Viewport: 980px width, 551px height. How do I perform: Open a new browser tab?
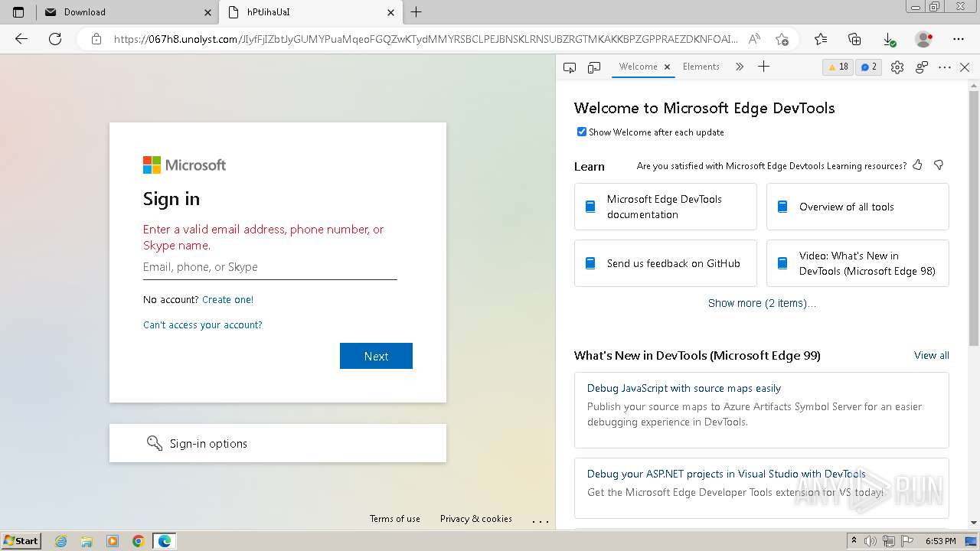click(416, 12)
